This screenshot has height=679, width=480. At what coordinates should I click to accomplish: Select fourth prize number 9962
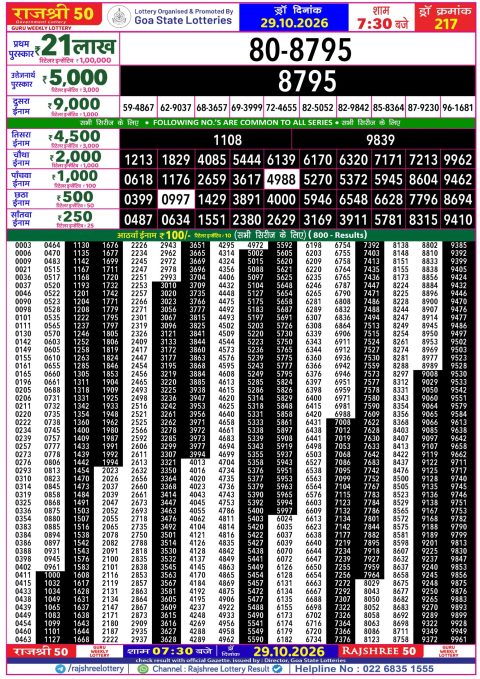457,160
